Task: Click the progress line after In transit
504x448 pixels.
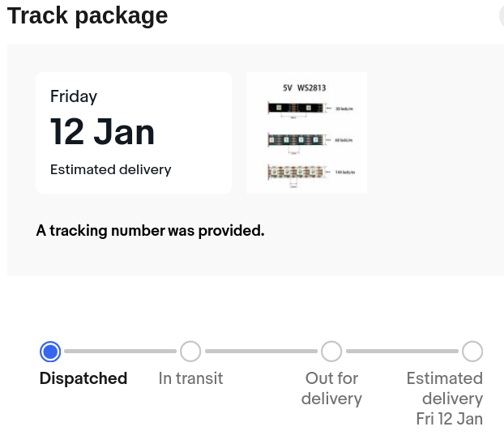Action: 261,352
